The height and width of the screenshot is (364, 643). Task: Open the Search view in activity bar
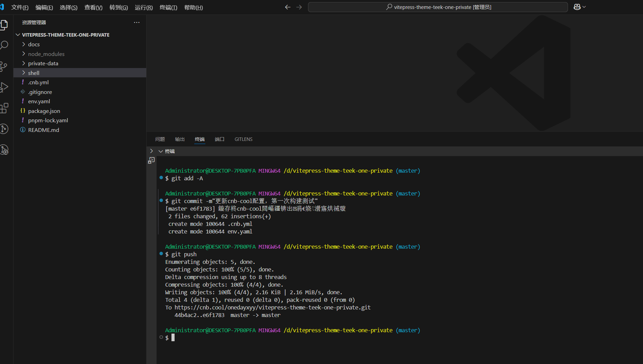point(4,45)
